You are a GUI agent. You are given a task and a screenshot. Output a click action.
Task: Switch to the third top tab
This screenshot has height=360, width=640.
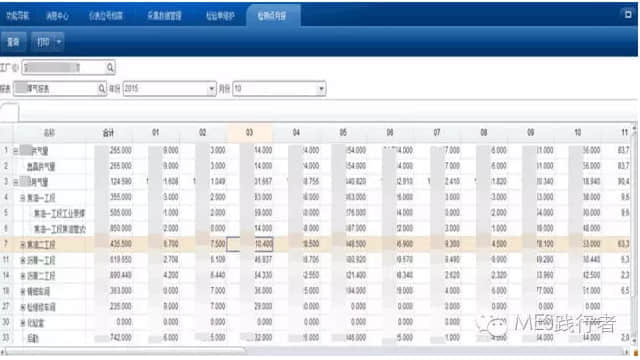tap(106, 16)
